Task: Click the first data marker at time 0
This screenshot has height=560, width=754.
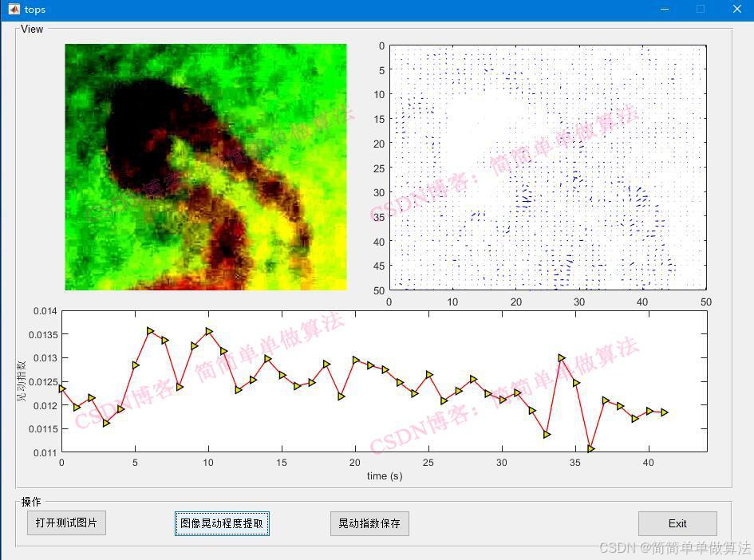Action: coord(62,388)
